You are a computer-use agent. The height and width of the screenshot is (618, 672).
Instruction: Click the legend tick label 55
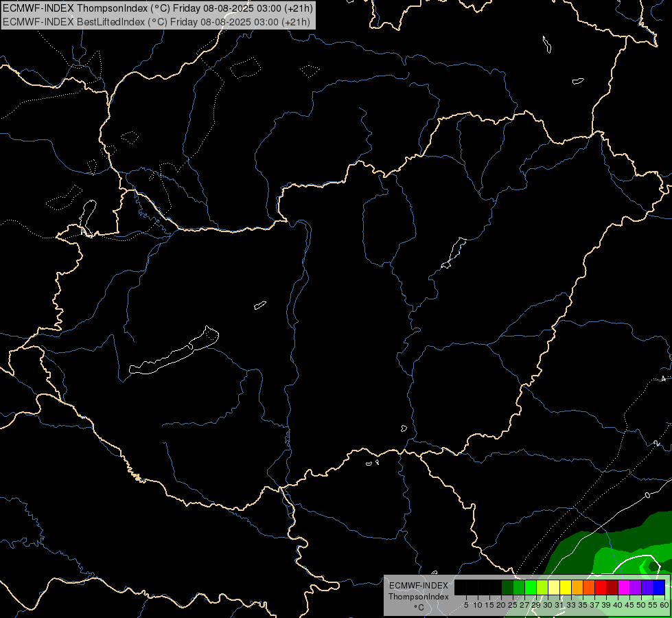pyautogui.click(x=652, y=605)
